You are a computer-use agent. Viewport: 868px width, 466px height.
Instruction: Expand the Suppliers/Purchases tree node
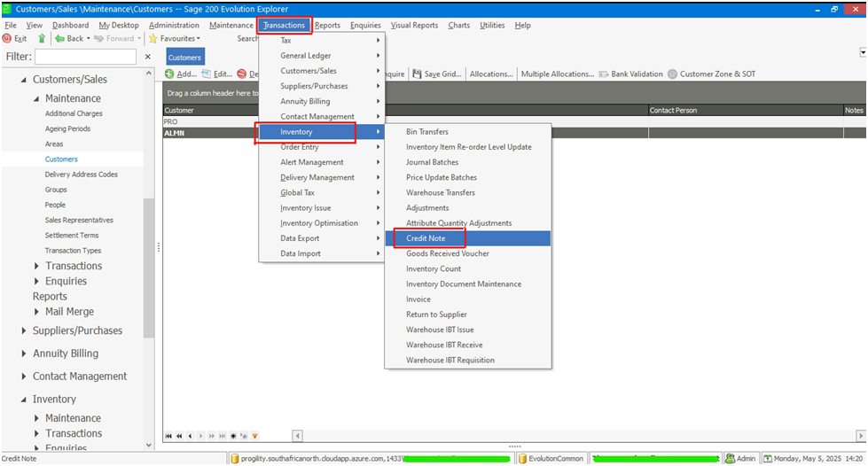tap(24, 330)
